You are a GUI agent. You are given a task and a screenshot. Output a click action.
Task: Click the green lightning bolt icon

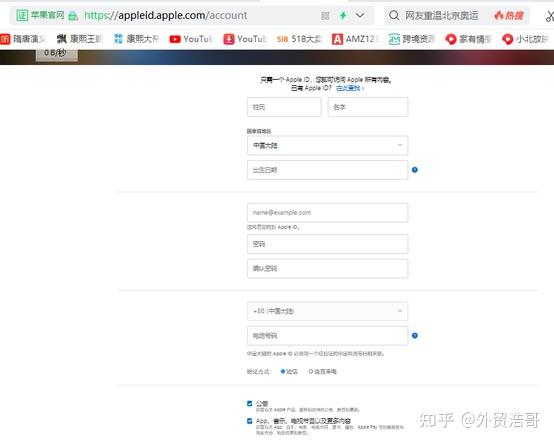coord(343,15)
